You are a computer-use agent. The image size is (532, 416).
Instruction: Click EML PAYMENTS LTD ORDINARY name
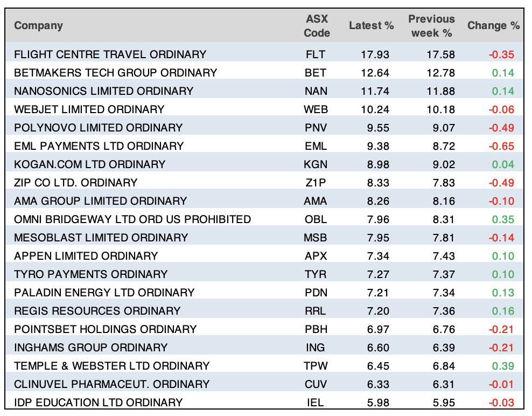pyautogui.click(x=99, y=146)
